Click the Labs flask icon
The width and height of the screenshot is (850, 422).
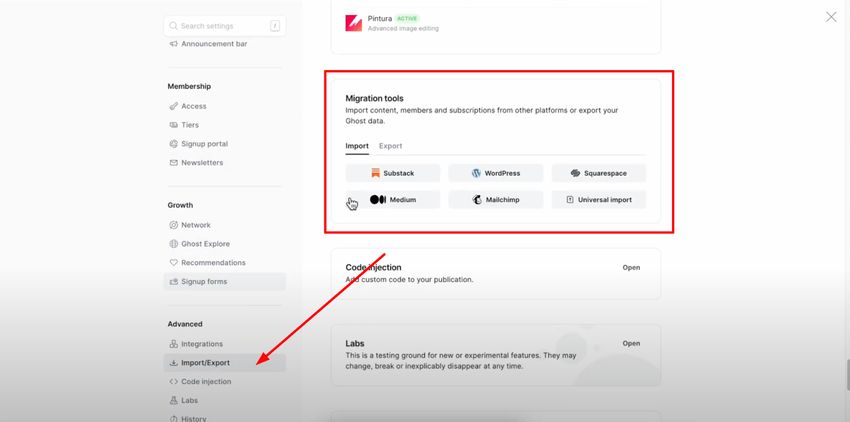point(173,400)
